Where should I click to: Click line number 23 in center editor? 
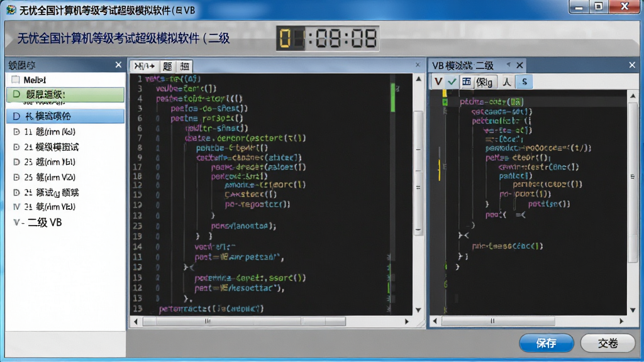point(137,226)
